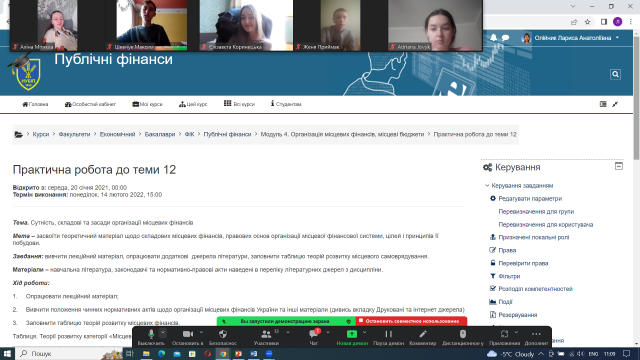
Task: Open Фільтри link in Керування
Action: 509,276
